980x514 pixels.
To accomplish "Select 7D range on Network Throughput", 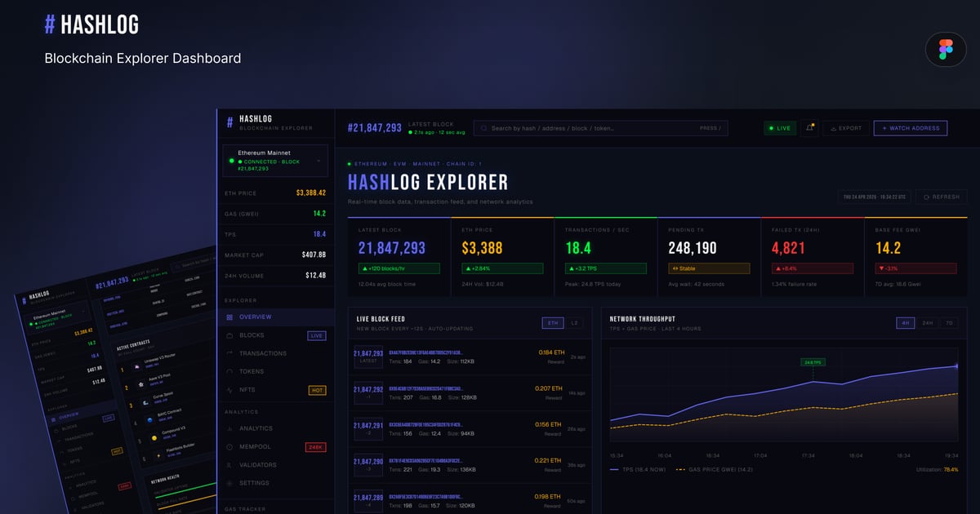I will pos(949,323).
